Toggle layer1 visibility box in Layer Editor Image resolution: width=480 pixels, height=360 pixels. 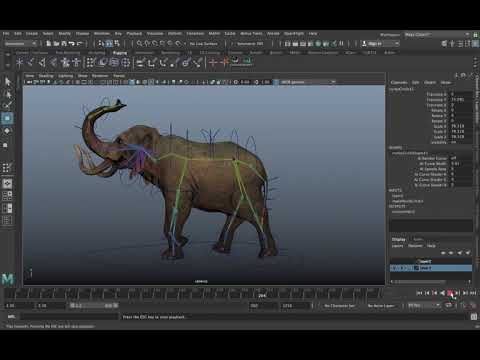393,268
